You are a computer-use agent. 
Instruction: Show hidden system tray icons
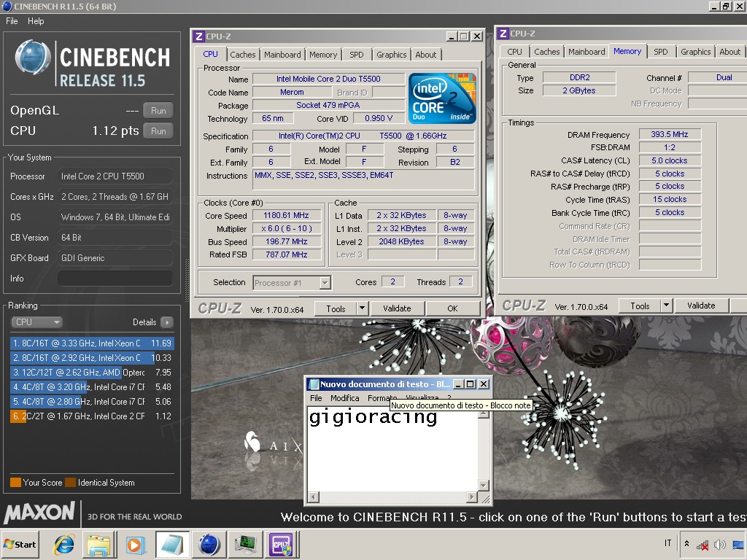tap(686, 543)
